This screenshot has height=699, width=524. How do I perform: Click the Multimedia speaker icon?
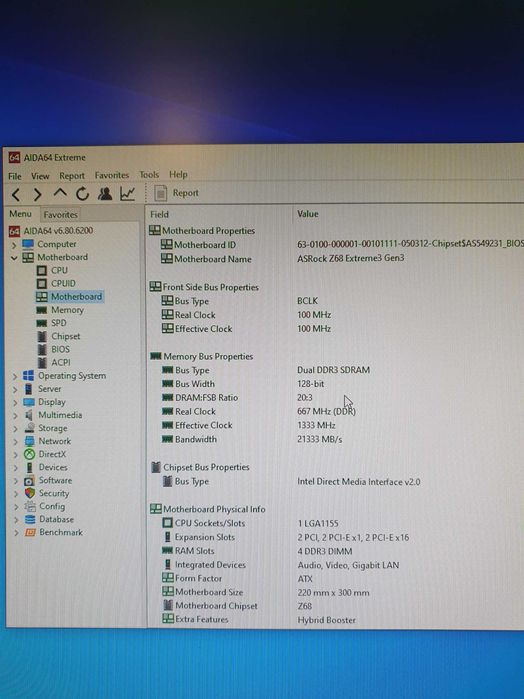(29, 415)
